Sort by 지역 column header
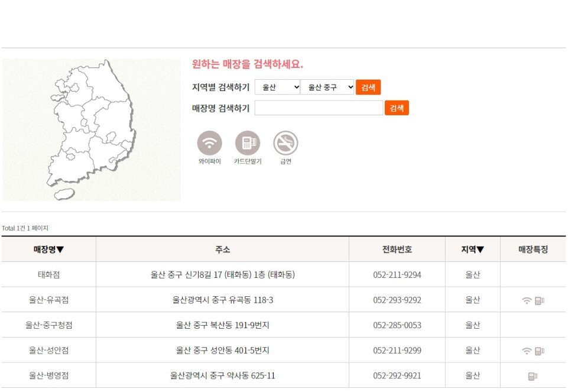Image resolution: width=571 pixels, height=392 pixels. pos(472,250)
